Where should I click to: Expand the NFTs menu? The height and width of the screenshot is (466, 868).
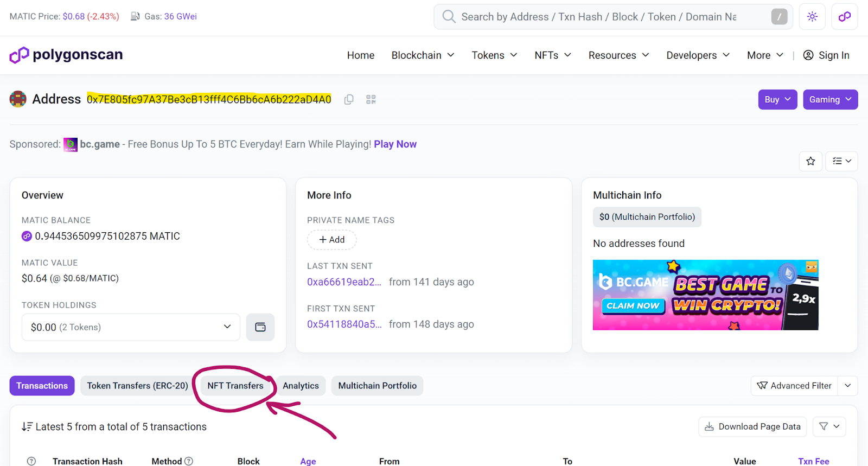click(553, 55)
